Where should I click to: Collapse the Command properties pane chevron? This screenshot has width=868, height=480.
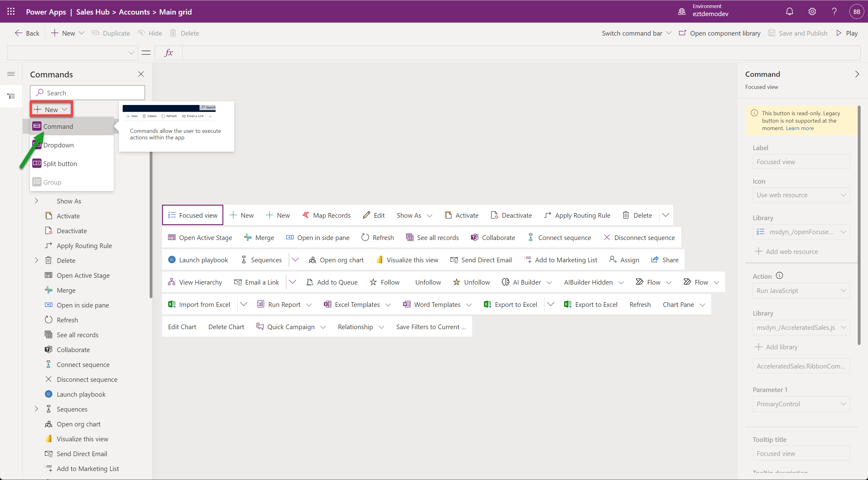pyautogui.click(x=857, y=74)
